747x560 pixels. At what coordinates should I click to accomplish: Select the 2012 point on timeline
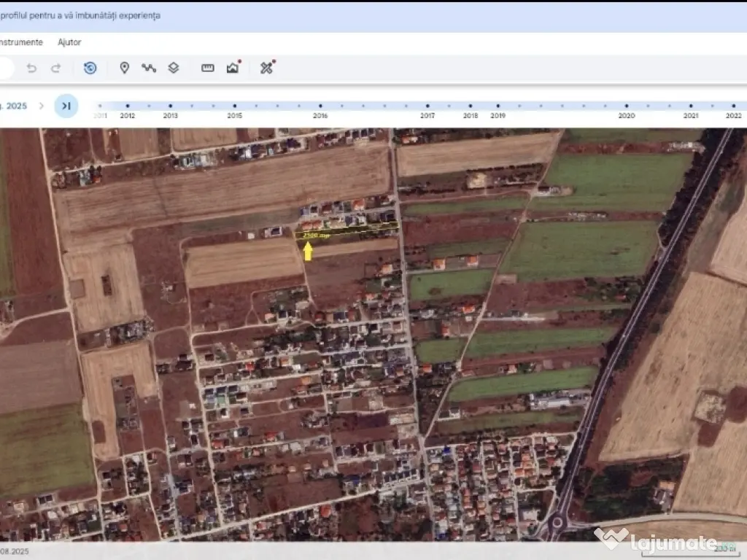click(128, 106)
